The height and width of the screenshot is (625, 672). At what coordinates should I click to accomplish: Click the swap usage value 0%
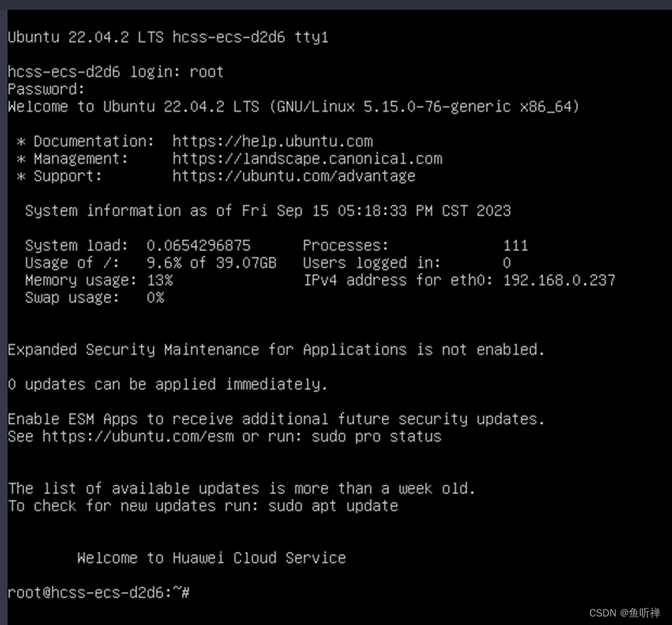coord(155,297)
